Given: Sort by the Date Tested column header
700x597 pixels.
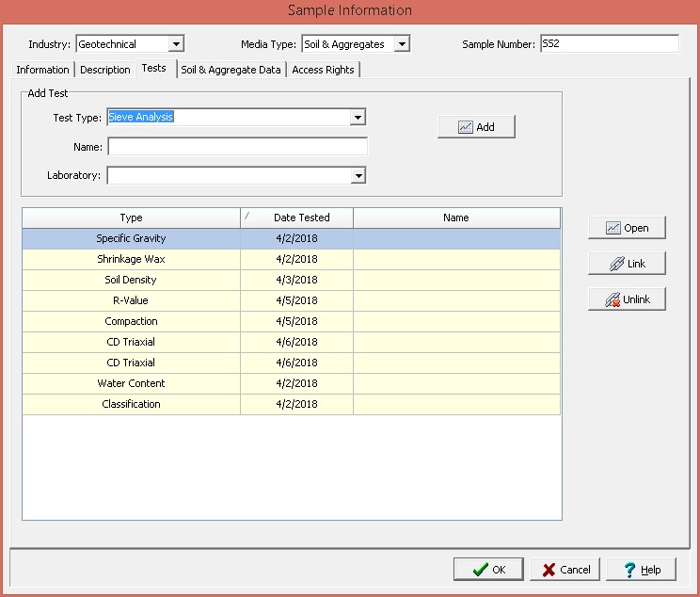Looking at the screenshot, I should point(301,218).
